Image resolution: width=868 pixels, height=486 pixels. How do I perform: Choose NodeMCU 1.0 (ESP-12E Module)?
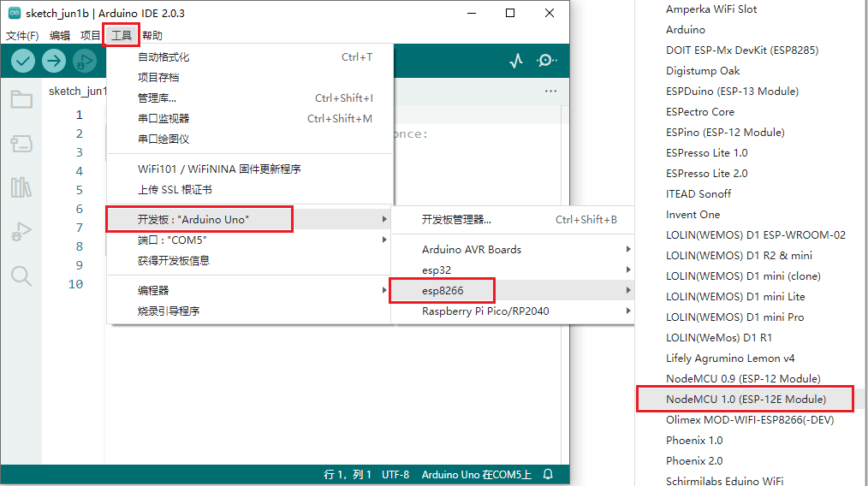(x=745, y=399)
